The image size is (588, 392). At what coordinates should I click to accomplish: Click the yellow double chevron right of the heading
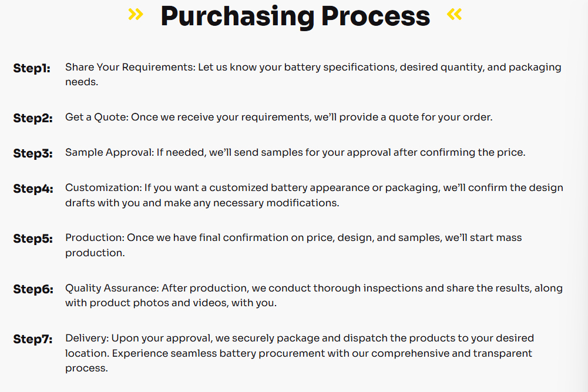click(454, 14)
